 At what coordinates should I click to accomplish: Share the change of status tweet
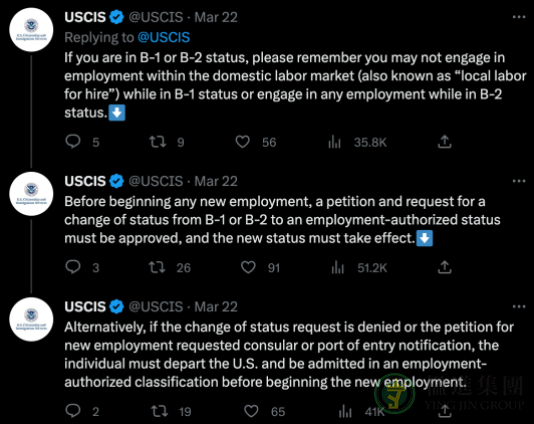(444, 267)
